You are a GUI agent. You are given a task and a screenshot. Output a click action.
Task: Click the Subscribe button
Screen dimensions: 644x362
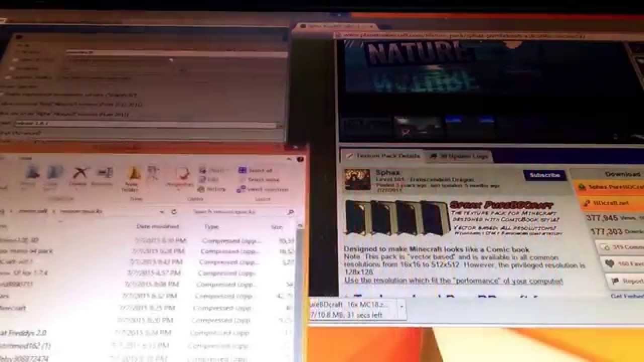tap(544, 175)
